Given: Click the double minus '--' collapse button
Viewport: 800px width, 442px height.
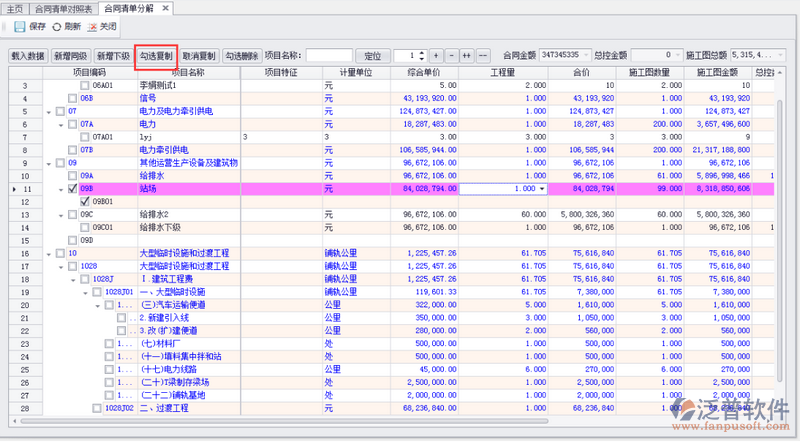Looking at the screenshot, I should click(483, 55).
